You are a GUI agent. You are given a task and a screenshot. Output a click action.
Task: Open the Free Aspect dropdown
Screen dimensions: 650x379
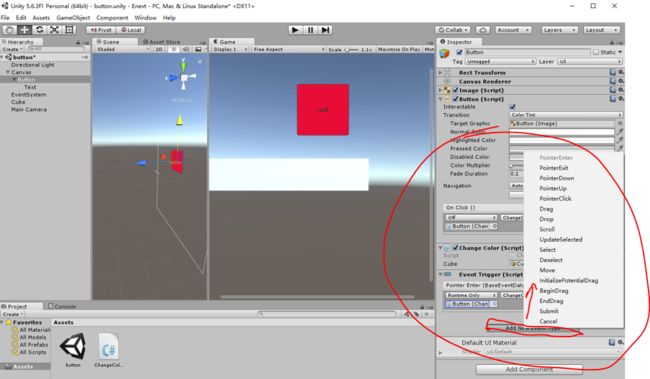point(289,49)
